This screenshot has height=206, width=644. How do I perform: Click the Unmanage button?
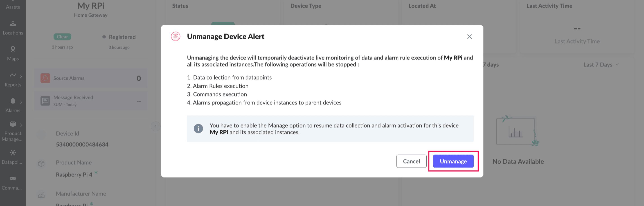coord(453,161)
